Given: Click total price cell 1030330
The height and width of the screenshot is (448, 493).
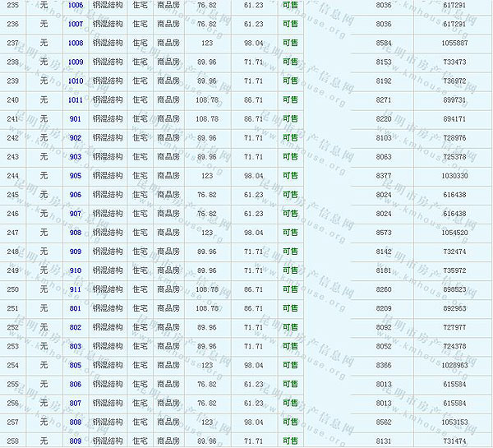Looking at the screenshot, I should [x=454, y=175].
